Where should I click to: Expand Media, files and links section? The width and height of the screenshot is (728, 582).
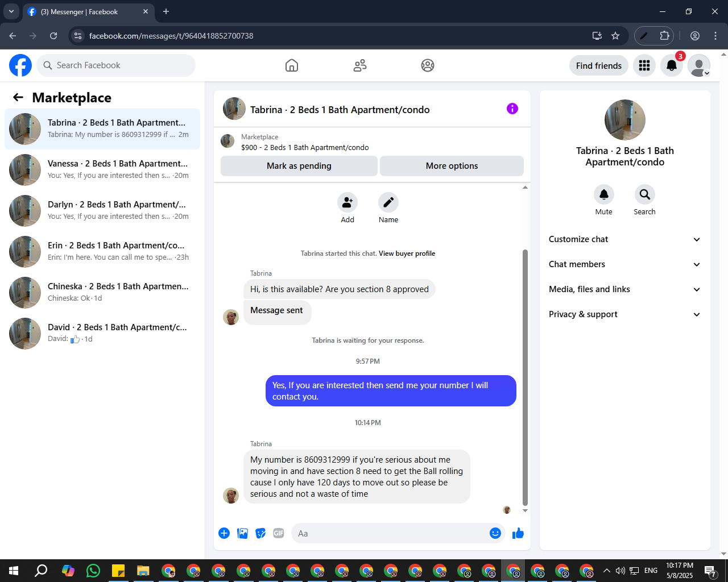coord(625,289)
